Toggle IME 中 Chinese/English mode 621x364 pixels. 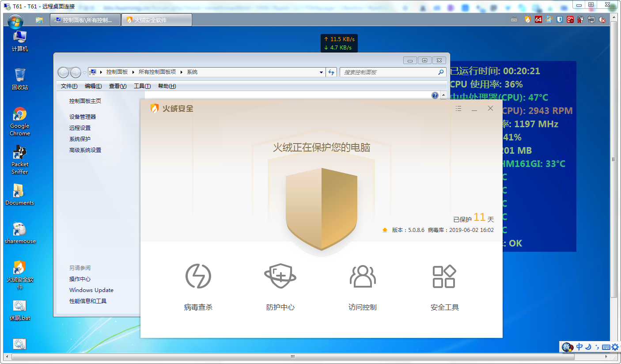click(579, 347)
